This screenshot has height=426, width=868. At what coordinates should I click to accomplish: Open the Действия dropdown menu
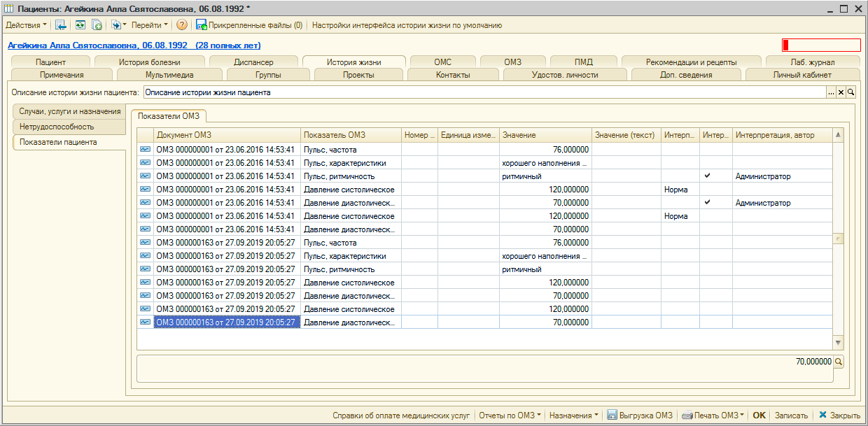coord(27,25)
